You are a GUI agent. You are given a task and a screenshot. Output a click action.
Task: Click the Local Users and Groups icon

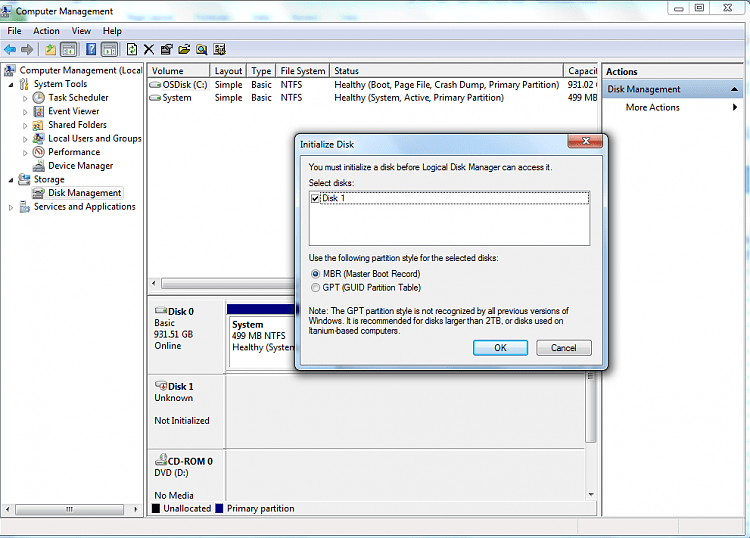point(39,139)
